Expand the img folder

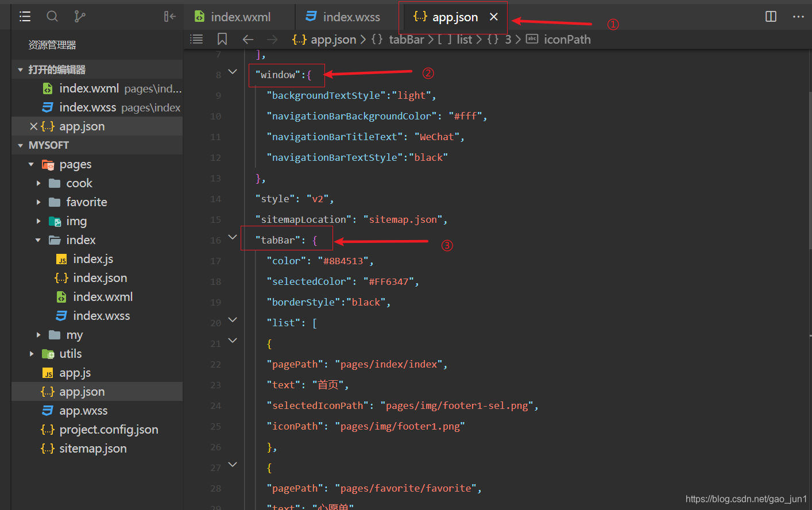tap(38, 221)
